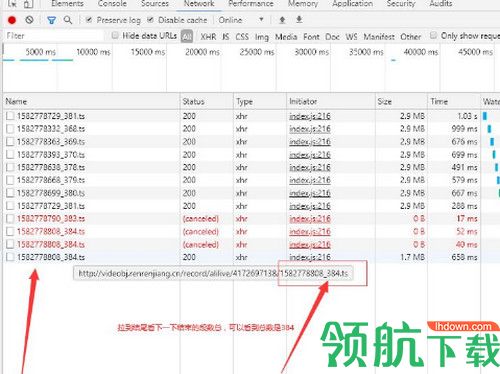
Task: Click the 20000 ms overview timeline mark
Action: click(202, 52)
